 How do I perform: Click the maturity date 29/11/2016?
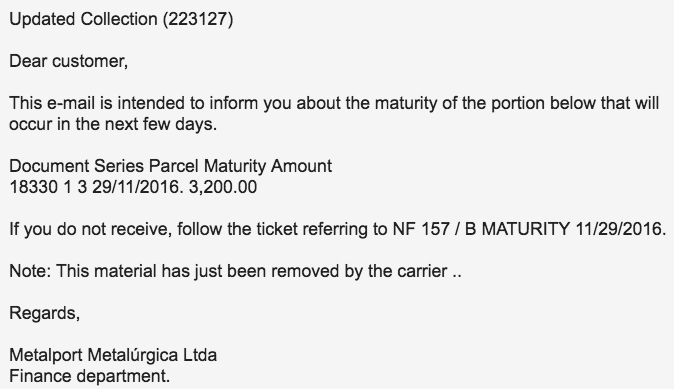pyautogui.click(x=135, y=187)
